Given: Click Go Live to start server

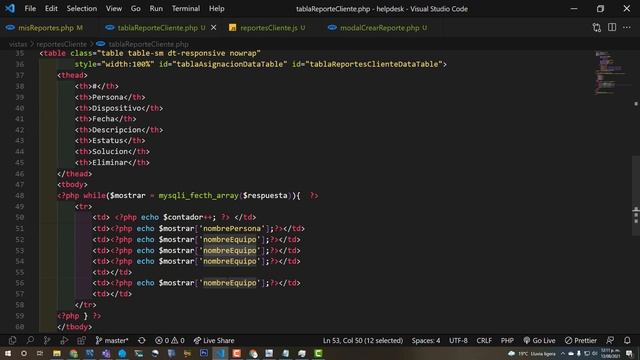Looking at the screenshot, I should 539,340.
